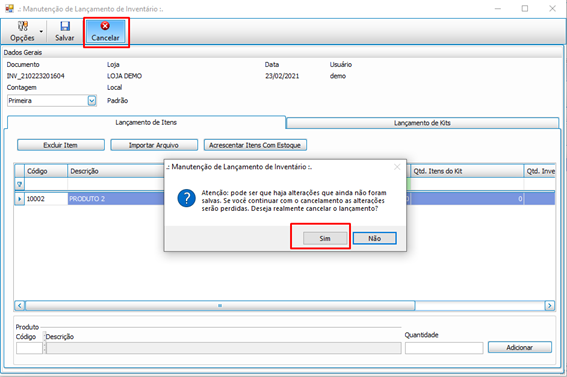Image resolution: width=567 pixels, height=377 pixels.
Task: Switch to the Lançamento de Itens tab
Action: pyautogui.click(x=146, y=123)
